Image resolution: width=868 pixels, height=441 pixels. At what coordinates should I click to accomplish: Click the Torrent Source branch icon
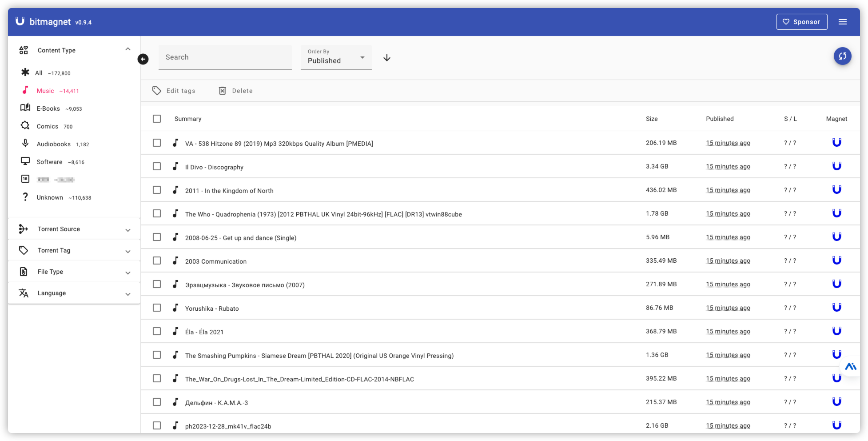pyautogui.click(x=24, y=229)
